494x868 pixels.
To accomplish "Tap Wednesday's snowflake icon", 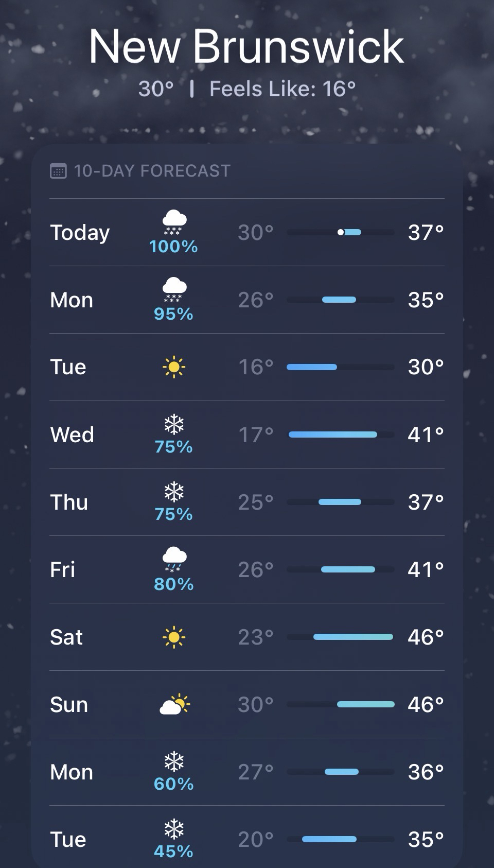I will (x=174, y=425).
